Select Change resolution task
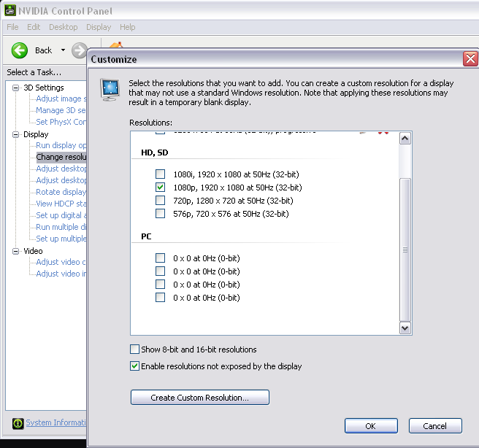Viewport: 479px width, 448px height. point(61,157)
